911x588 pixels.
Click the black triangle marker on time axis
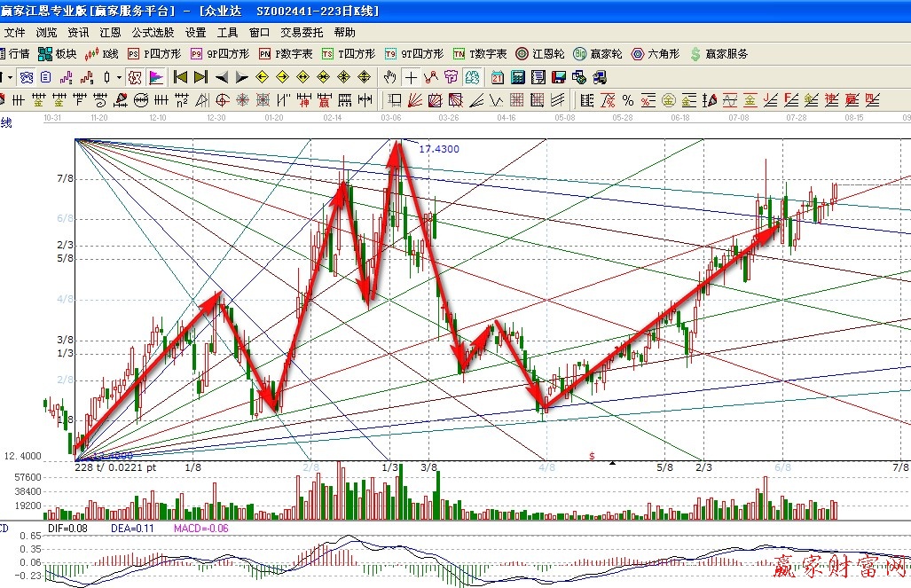point(610,462)
